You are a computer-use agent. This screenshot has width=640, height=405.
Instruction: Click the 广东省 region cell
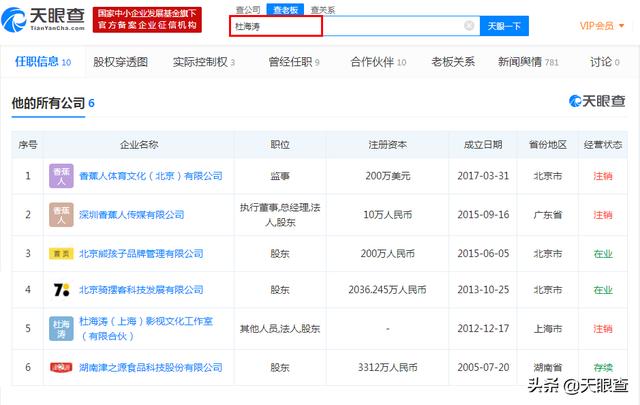coord(548,215)
